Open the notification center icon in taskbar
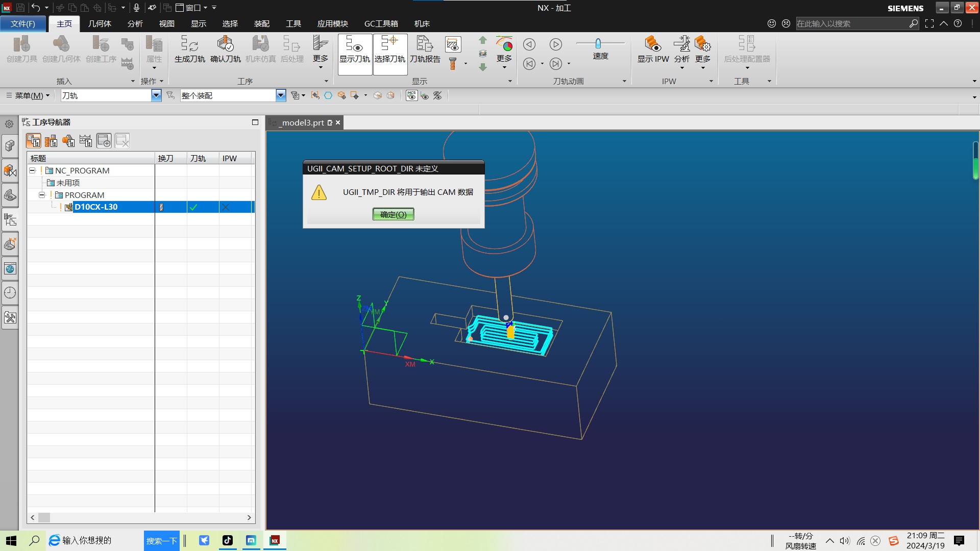 (959, 540)
